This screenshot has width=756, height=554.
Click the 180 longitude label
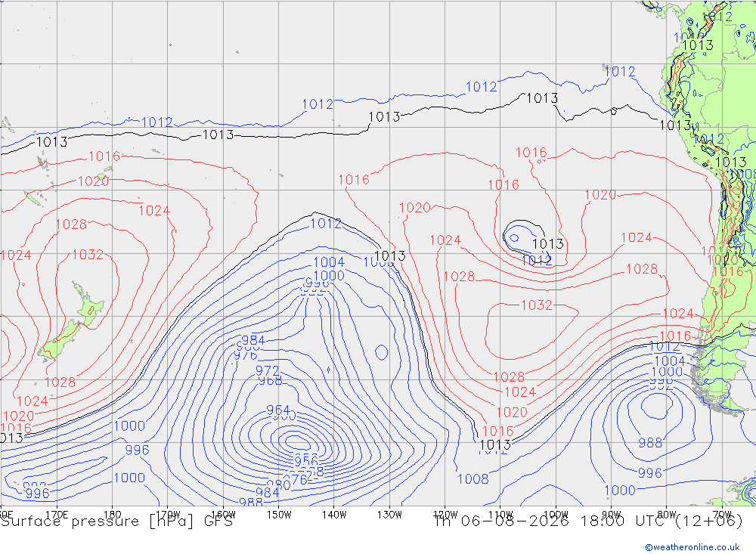click(x=113, y=515)
